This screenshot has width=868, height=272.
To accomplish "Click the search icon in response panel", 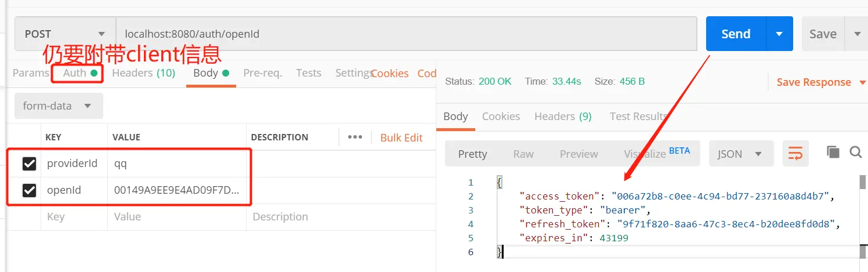I will (855, 153).
